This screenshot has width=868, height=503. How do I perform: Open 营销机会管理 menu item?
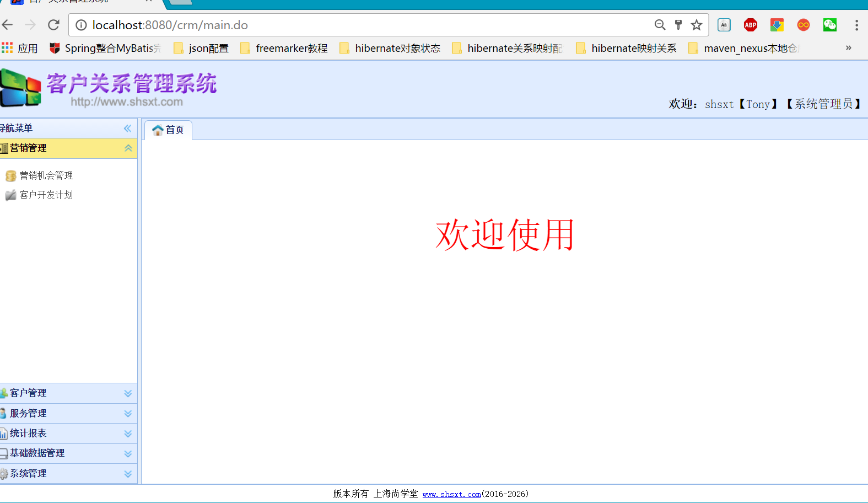point(46,176)
